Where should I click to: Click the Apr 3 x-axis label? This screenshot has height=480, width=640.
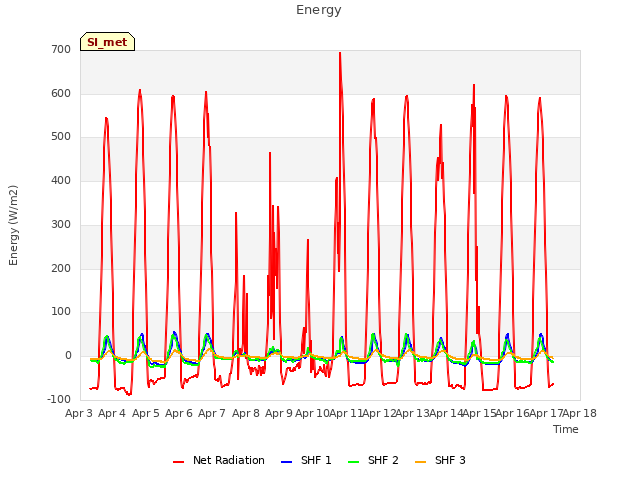point(79,413)
